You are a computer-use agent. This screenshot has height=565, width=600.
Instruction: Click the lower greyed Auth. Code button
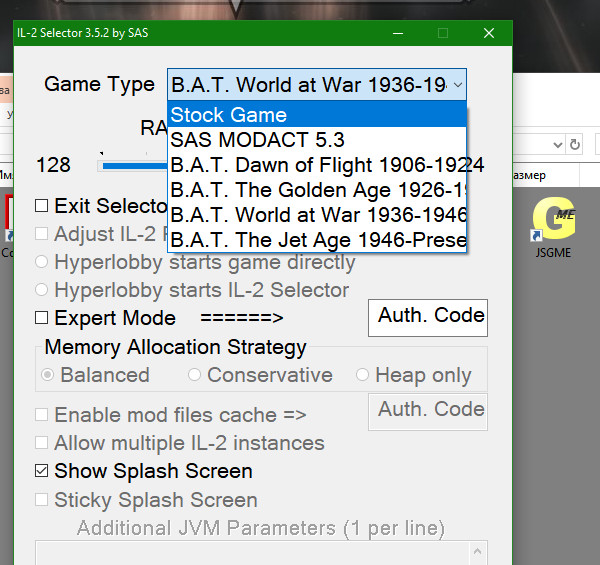(428, 412)
